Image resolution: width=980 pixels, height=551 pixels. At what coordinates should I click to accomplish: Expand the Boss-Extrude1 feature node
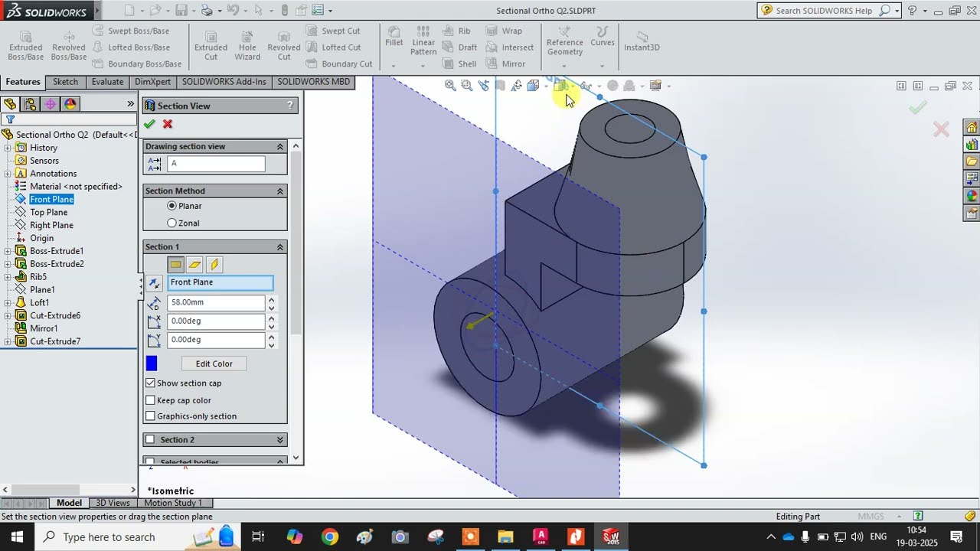8,251
